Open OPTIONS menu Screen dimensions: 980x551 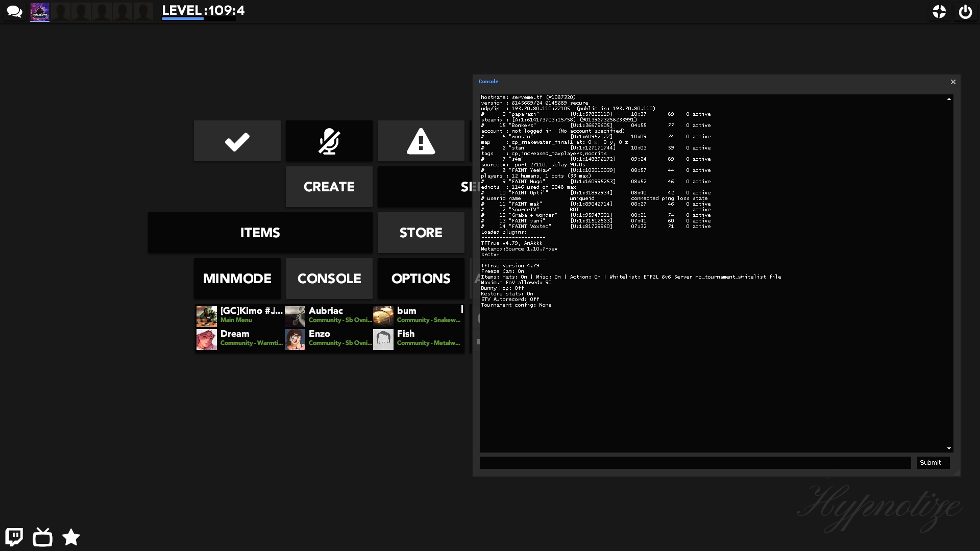point(421,279)
